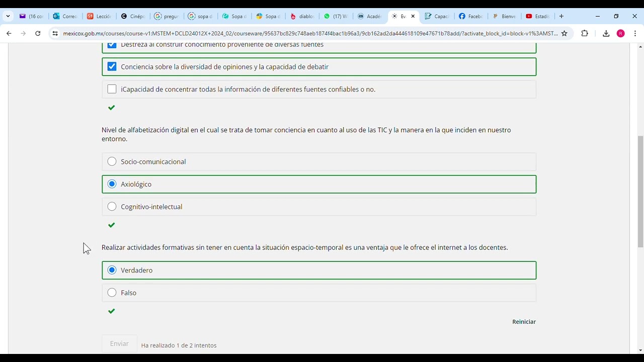644x362 pixels.
Task: Open the Chrome profile avatar
Action: [620, 34]
